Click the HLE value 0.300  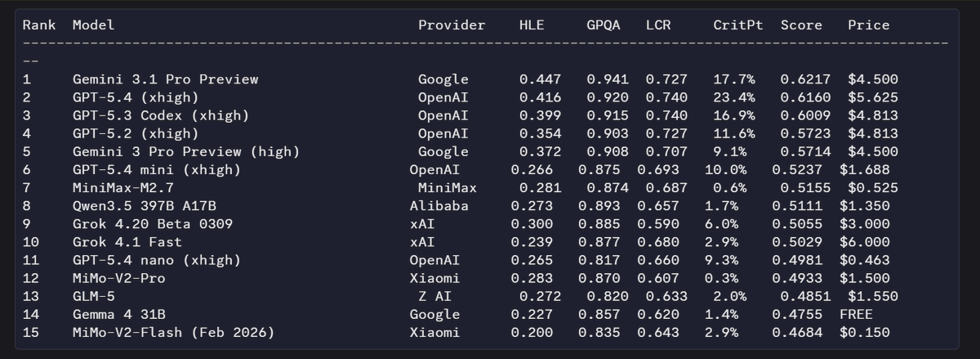tap(532, 224)
